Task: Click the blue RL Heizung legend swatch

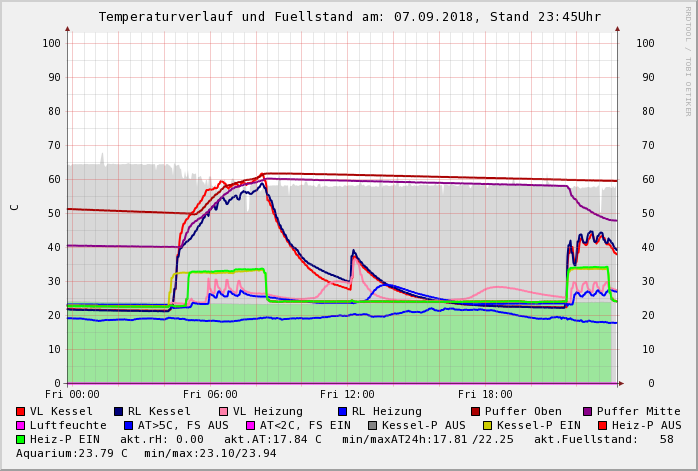Action: tap(342, 411)
